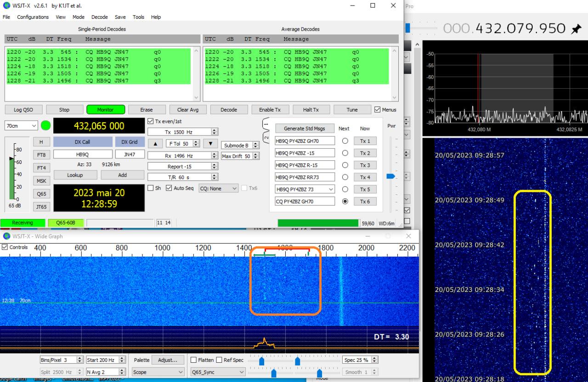Click the DX Call field containing HB9Q
Viewport: 588px width, 382px height.
[83, 154]
